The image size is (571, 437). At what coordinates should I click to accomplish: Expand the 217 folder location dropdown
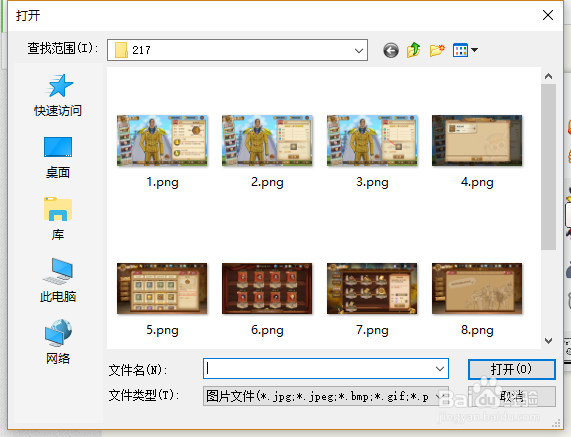(359, 50)
